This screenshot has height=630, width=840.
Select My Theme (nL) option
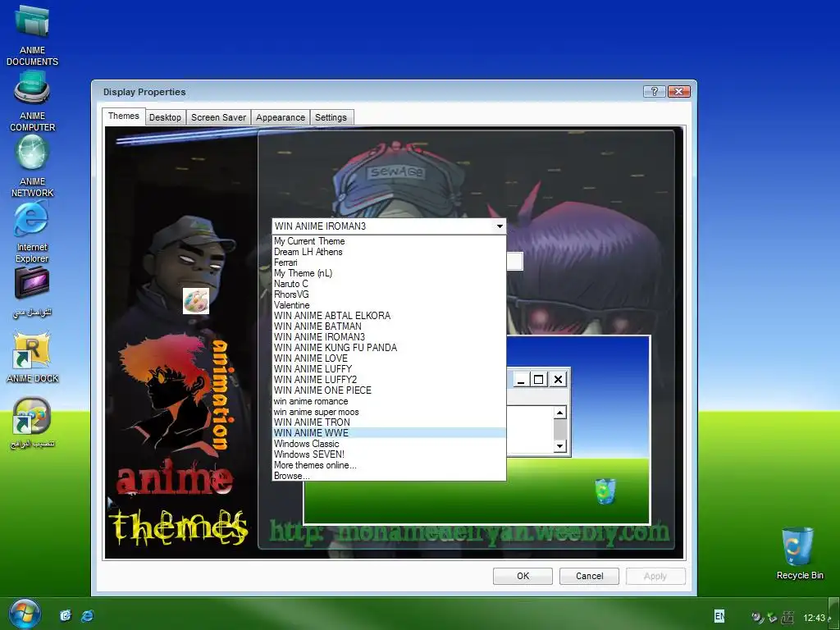(x=389, y=273)
